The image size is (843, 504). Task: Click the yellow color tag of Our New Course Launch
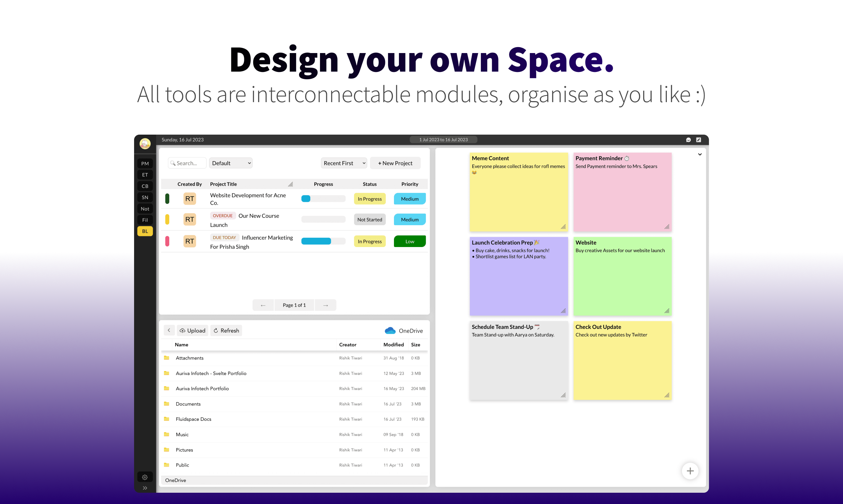coord(167,220)
